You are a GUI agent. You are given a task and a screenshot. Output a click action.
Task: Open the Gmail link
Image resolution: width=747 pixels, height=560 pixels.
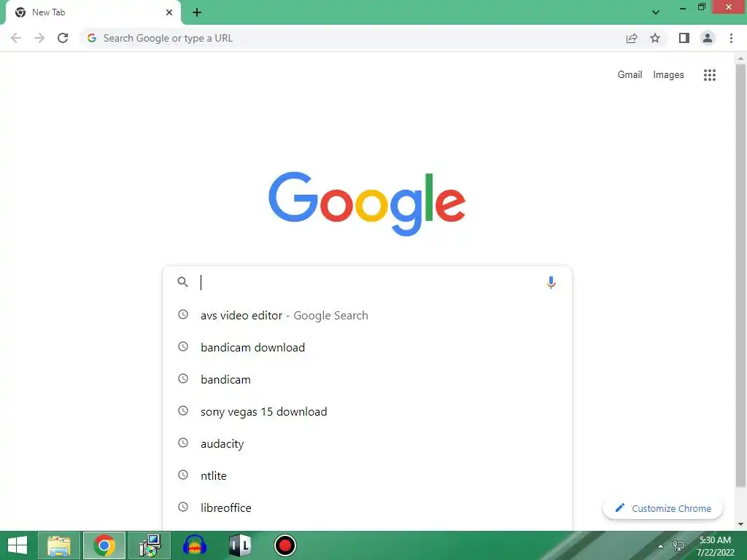[630, 75]
